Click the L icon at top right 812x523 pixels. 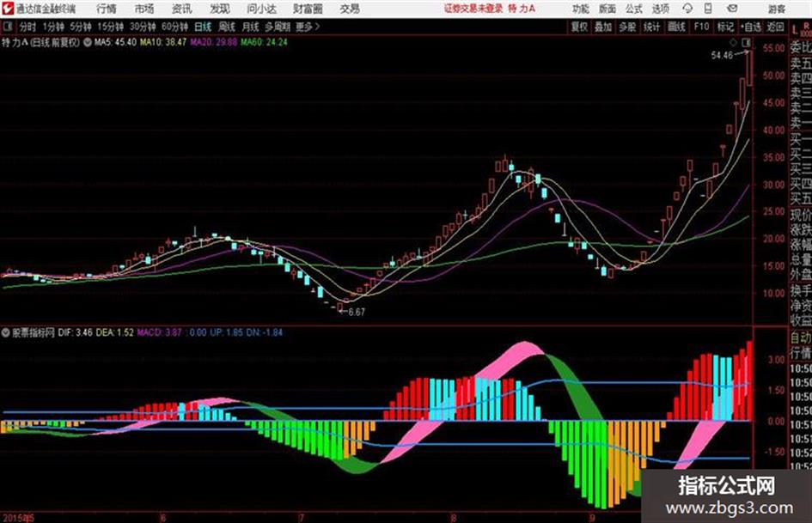pos(795,30)
